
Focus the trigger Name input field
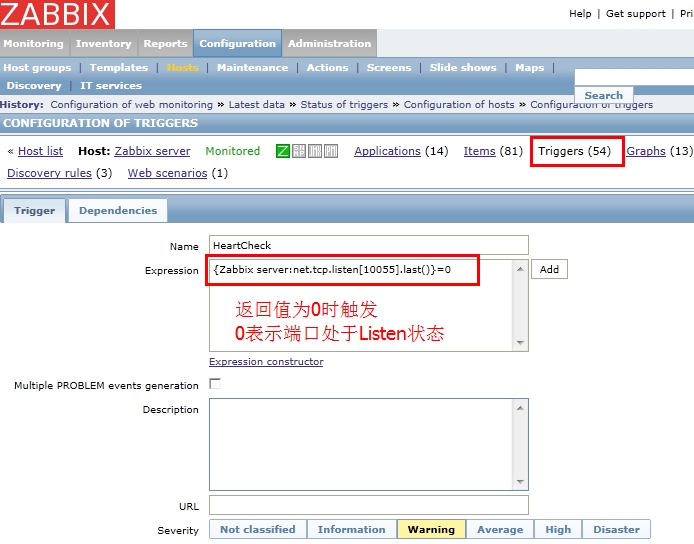(369, 245)
